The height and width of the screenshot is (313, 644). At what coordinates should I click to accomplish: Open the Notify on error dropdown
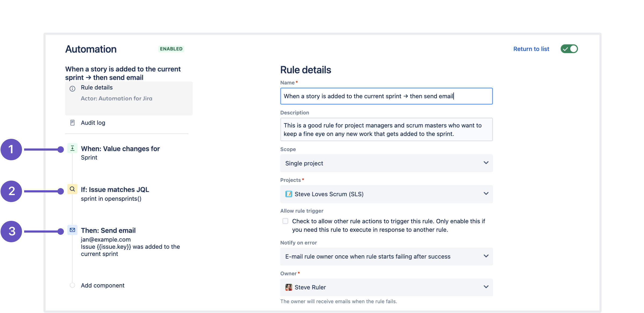(x=386, y=256)
